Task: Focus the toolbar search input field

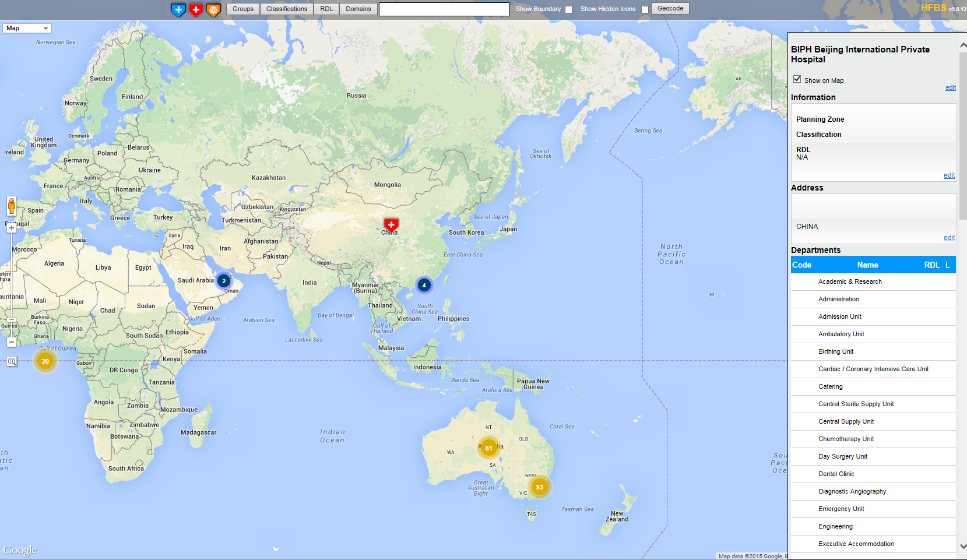Action: [x=444, y=9]
